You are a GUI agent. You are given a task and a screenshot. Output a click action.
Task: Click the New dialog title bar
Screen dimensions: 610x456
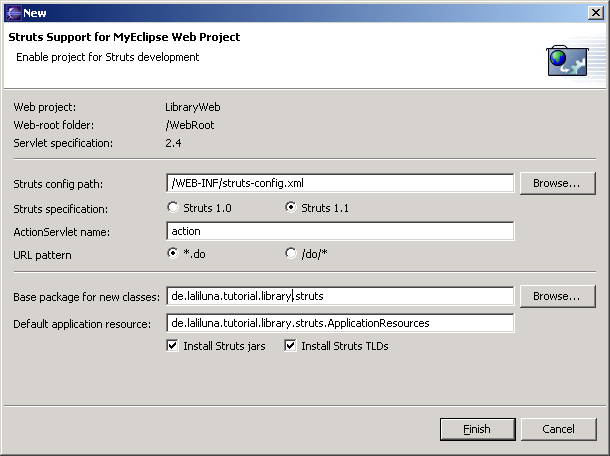(x=300, y=12)
